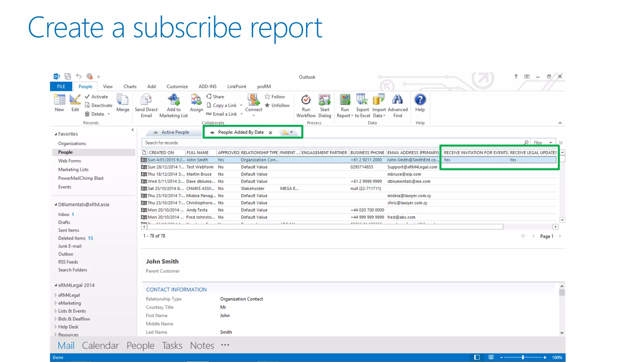644x362 pixels.
Task: Click Activate in Records group
Action: click(96, 97)
